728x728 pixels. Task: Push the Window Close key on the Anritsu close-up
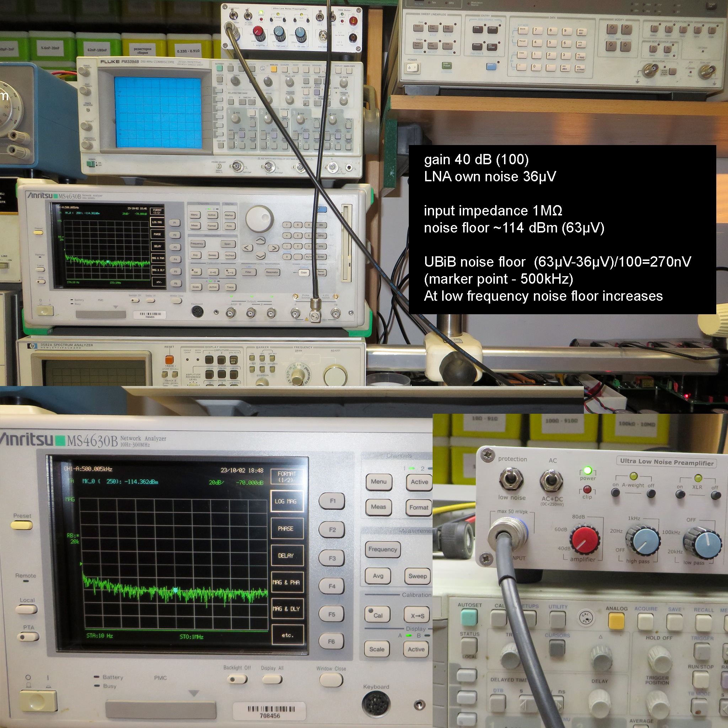(331, 680)
